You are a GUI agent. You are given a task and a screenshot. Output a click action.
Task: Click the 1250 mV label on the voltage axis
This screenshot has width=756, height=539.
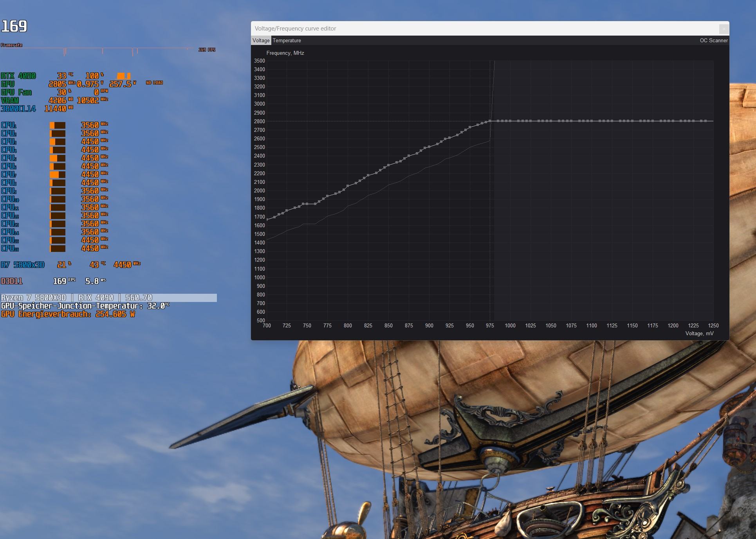pyautogui.click(x=713, y=325)
